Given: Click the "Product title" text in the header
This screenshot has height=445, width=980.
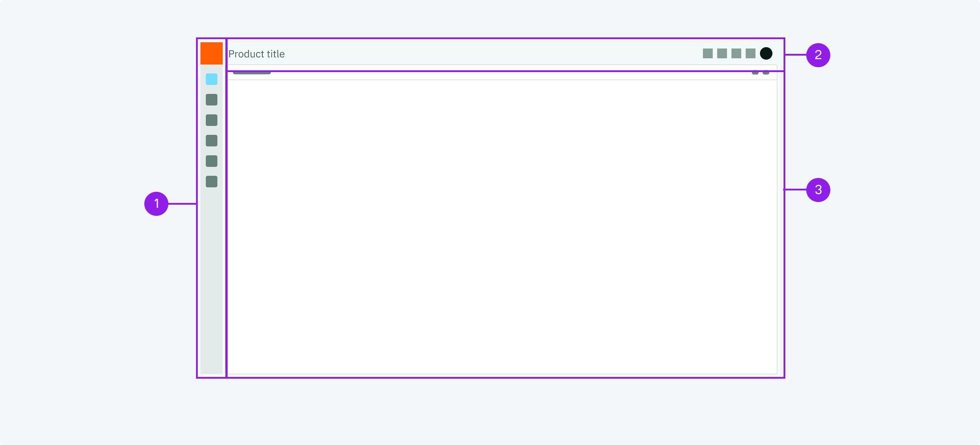Looking at the screenshot, I should point(257,54).
